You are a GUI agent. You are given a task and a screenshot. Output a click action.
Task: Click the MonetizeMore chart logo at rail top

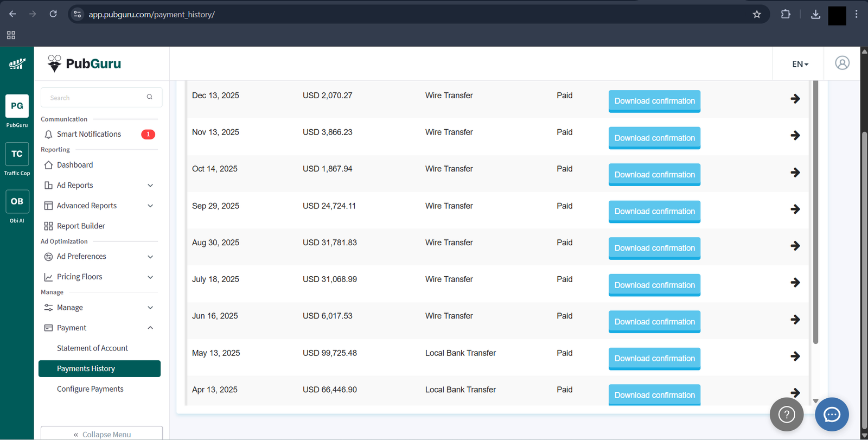17,64
